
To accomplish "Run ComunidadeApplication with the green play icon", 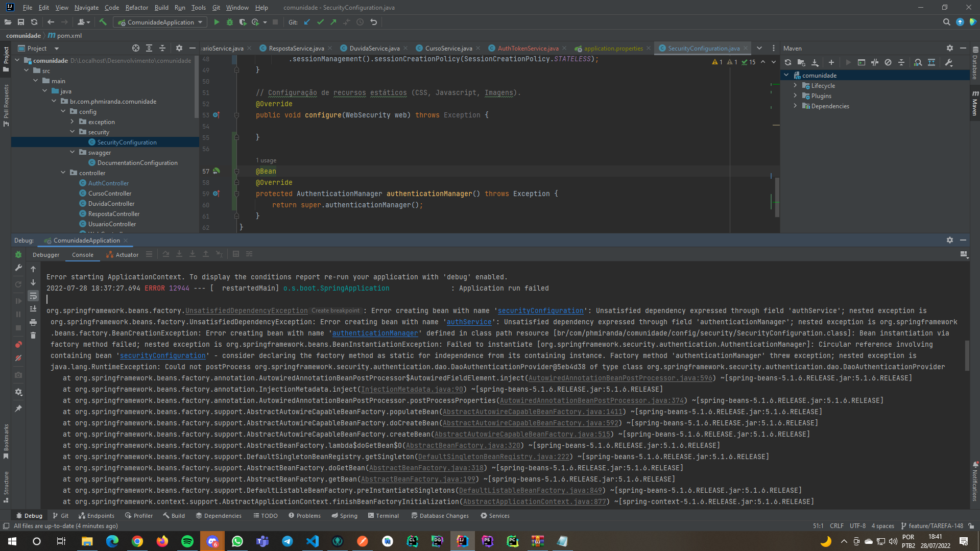I will tap(217, 22).
